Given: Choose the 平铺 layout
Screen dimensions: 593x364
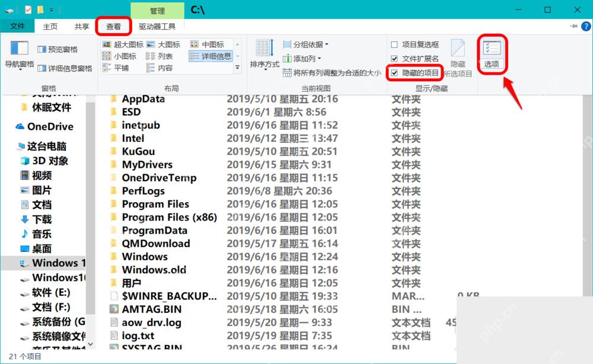Looking at the screenshot, I should 116,68.
